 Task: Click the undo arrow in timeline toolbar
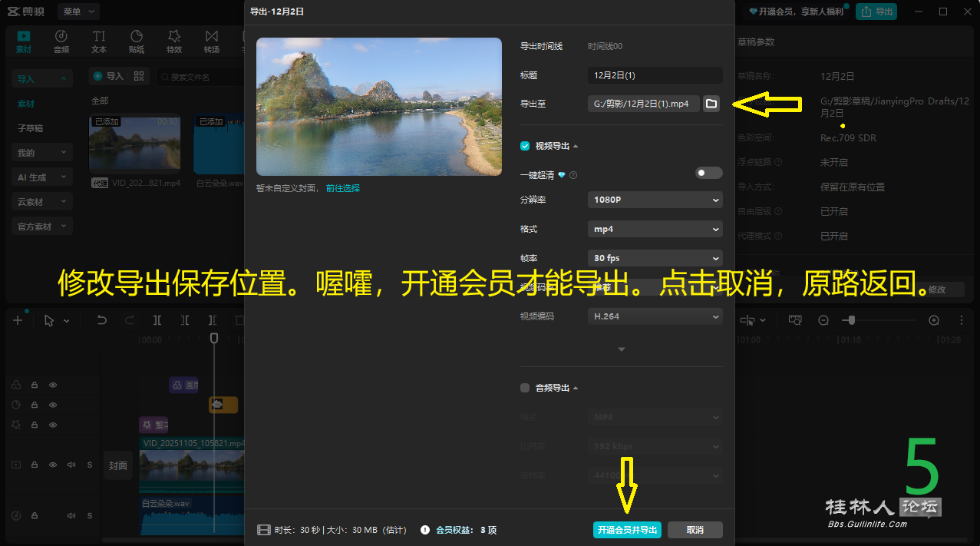click(102, 320)
